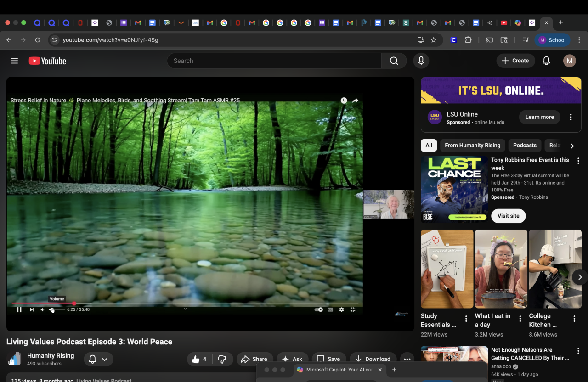
Task: Select the From Humanity Rising chip
Action: tap(472, 146)
